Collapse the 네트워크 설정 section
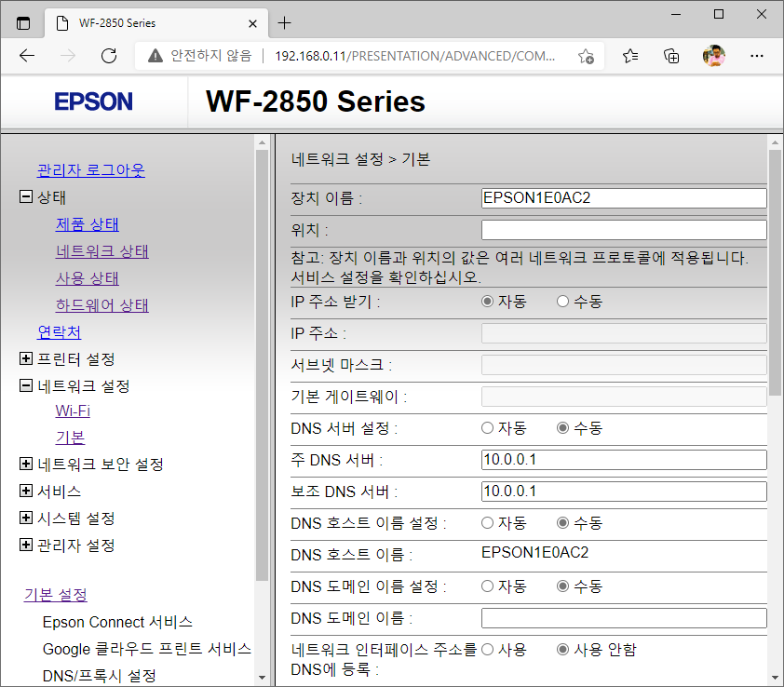Viewport: 784px width, 687px height. [x=26, y=385]
